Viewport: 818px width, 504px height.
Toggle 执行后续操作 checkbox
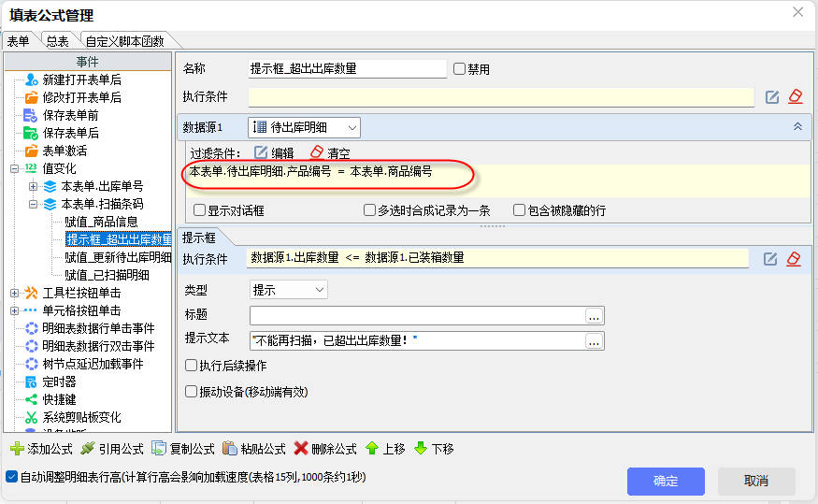pyautogui.click(x=192, y=366)
